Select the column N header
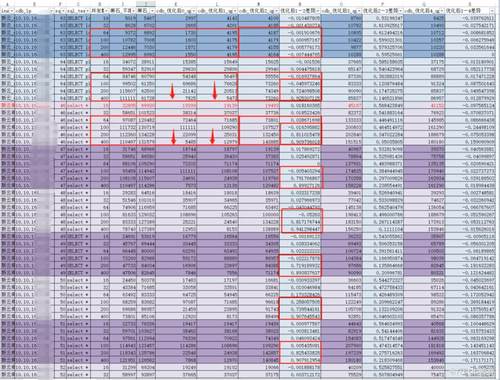Image resolution: width=500 pixels, height=380 pixels. [300, 4]
